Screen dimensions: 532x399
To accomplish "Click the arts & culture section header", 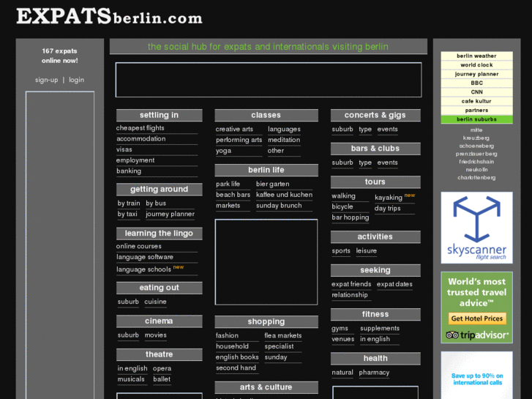I will coord(266,387).
